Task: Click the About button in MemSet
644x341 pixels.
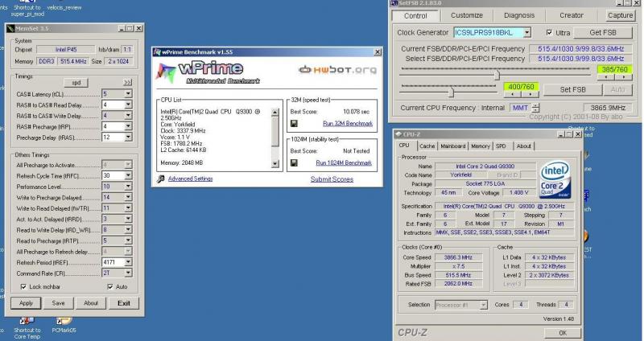Action: [x=91, y=303]
